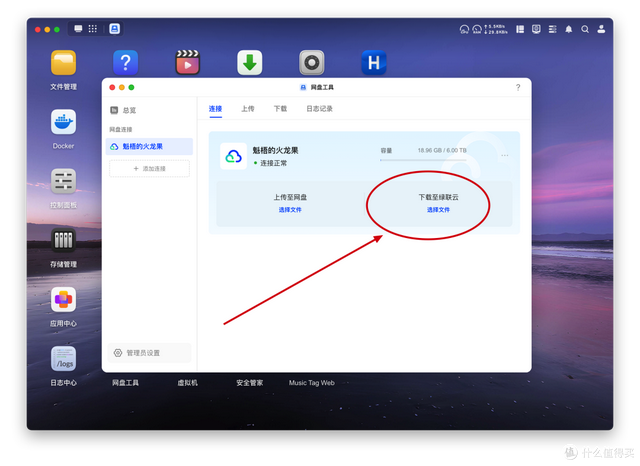
Task: Click the 下载至绿联云 label
Action: tap(438, 197)
